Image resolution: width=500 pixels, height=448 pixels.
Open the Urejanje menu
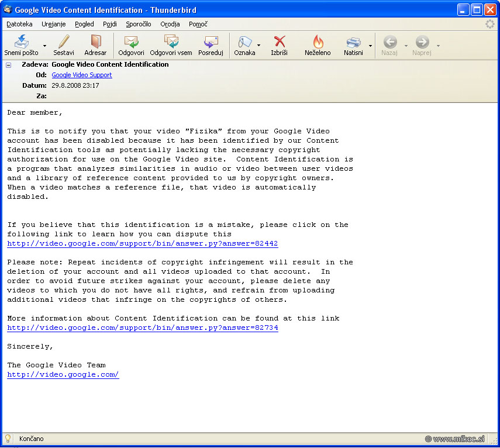tap(54, 24)
